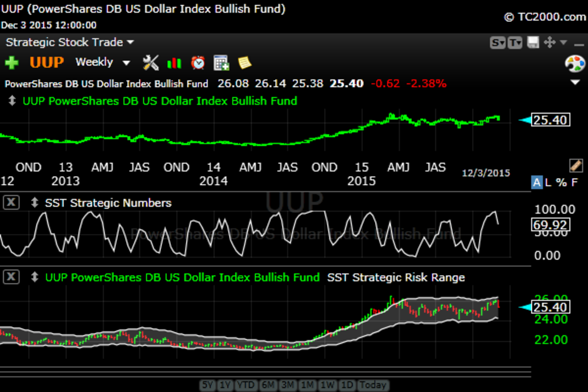Open the color palette icon
Screen dimensions: 588x392
tap(575, 64)
